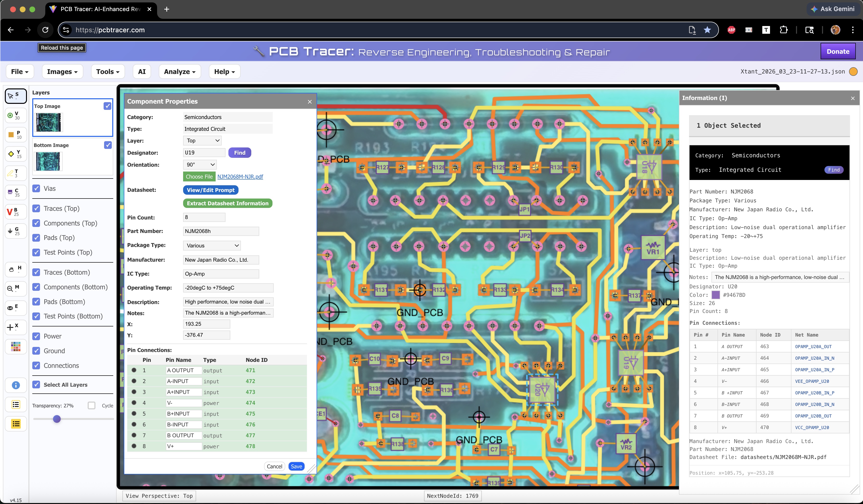
Task: Open the Images menu in the menu bar
Action: (62, 72)
